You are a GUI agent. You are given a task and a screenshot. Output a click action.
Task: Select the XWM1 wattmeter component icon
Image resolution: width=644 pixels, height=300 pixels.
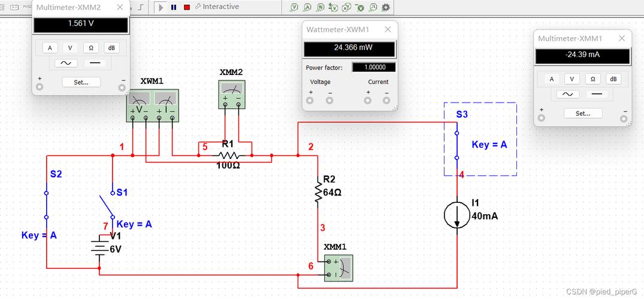click(x=152, y=106)
